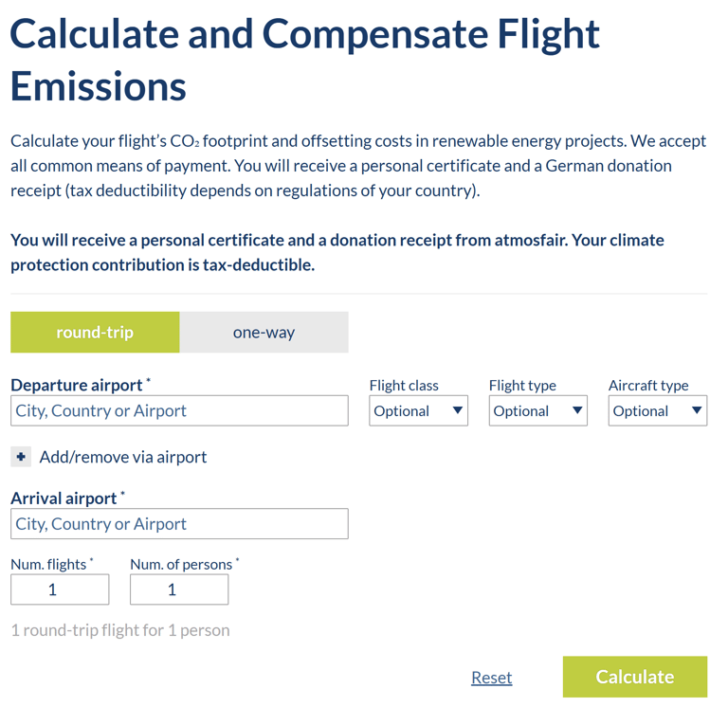Click the Num. of persons label
Screen dimensions: 728x707
click(181, 565)
